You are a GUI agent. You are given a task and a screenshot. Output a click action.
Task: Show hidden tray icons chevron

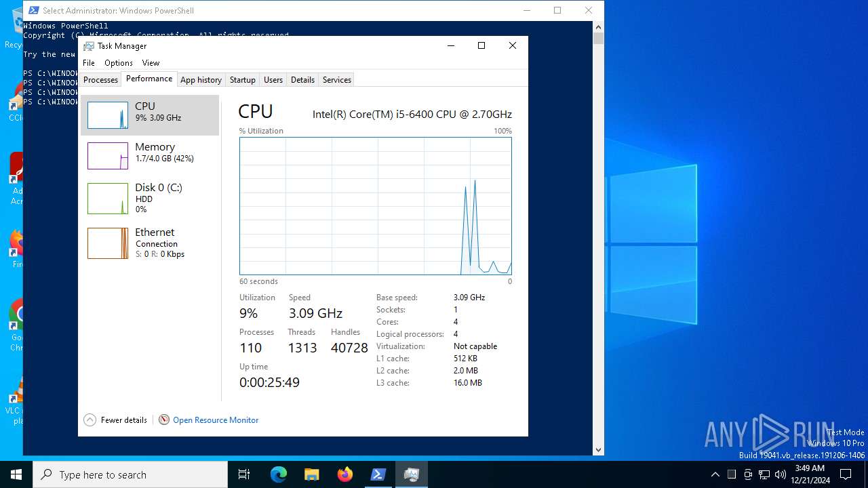(x=715, y=474)
